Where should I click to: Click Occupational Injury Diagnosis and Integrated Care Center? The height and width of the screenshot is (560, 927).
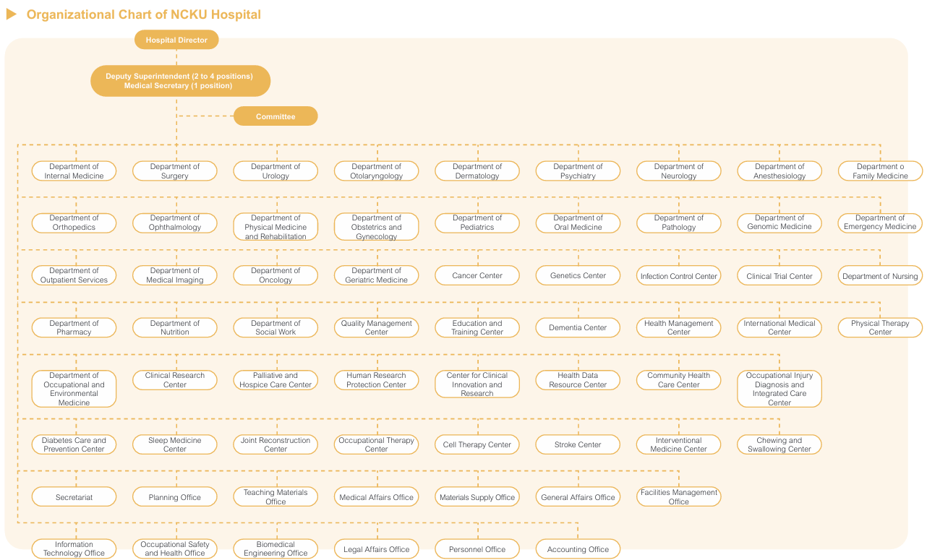pyautogui.click(x=779, y=389)
